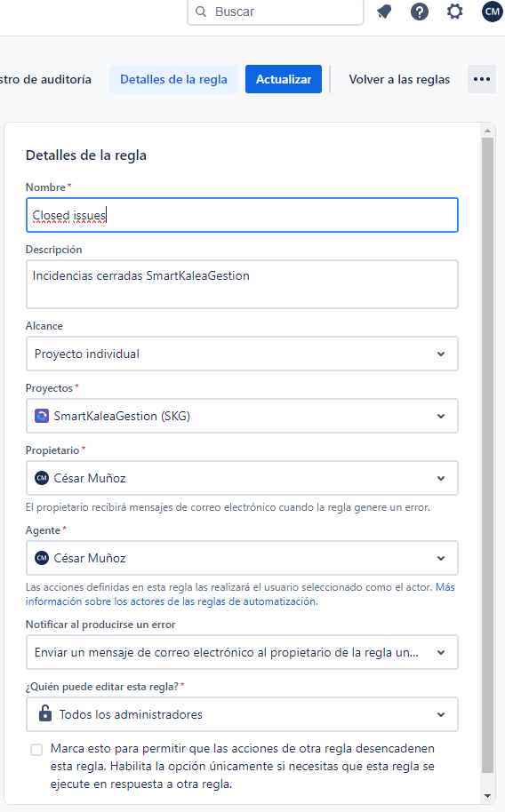
Task: Click the SmartKaleaGestion project icon
Action: click(x=42, y=416)
